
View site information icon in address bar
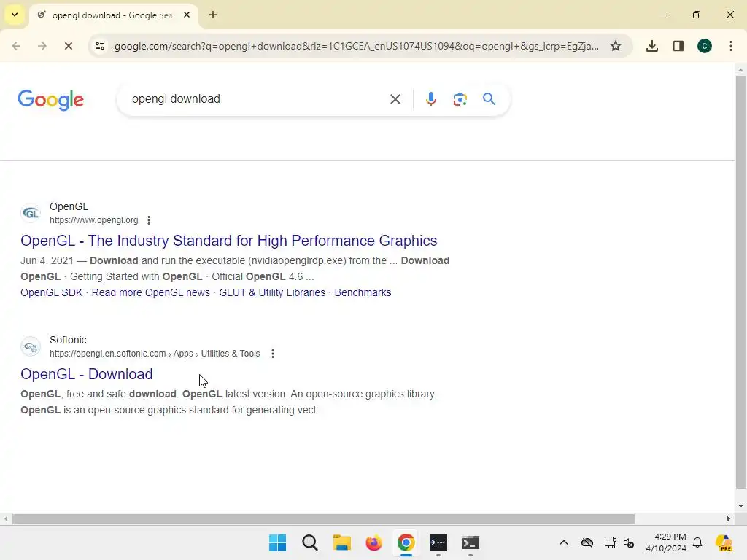click(x=100, y=46)
